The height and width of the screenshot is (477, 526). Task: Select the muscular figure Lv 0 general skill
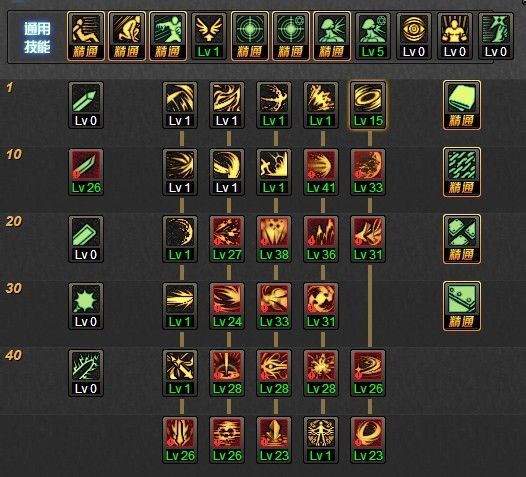455,36
